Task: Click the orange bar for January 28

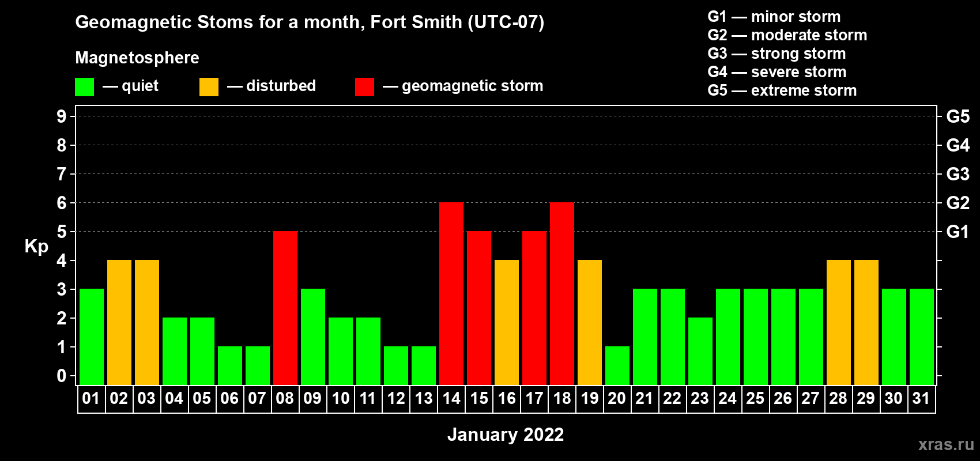Action: [839, 323]
